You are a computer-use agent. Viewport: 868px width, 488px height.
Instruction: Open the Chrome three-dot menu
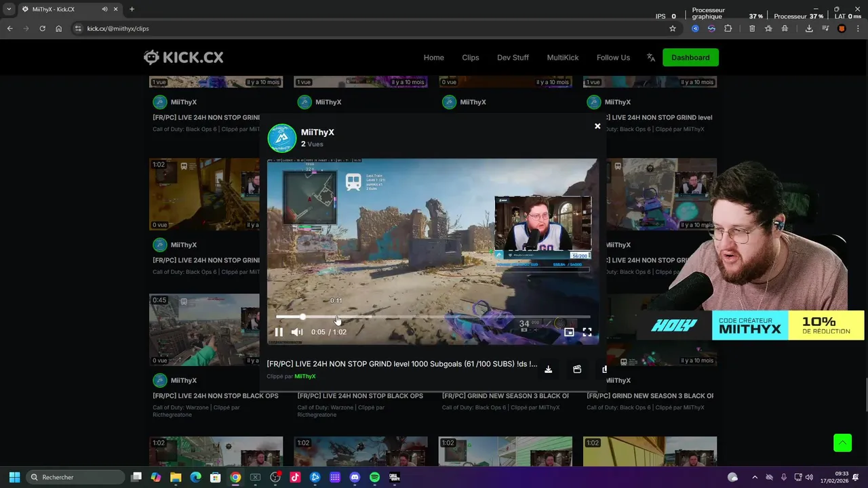click(858, 28)
